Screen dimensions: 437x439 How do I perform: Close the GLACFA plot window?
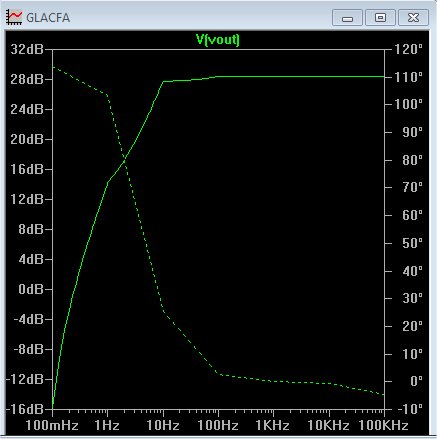coord(413,18)
